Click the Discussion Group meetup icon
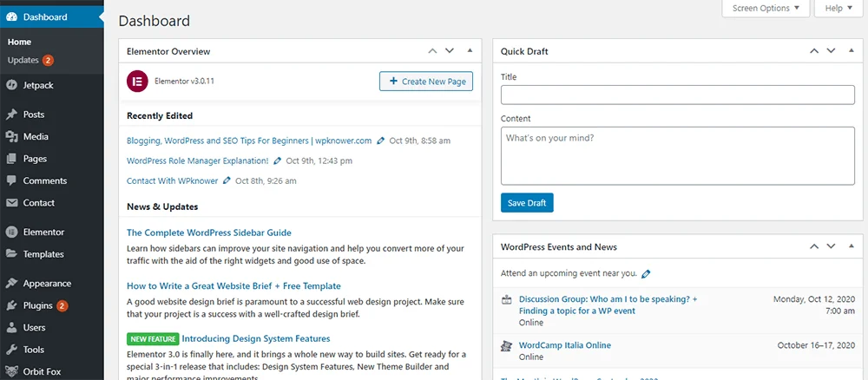The image size is (868, 380). pyautogui.click(x=506, y=300)
